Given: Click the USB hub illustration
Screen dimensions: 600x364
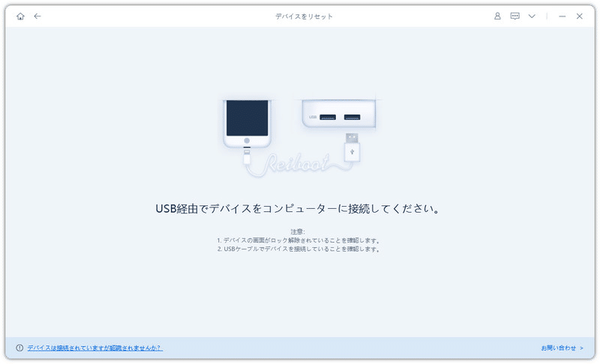Looking at the screenshot, I should coord(339,113).
